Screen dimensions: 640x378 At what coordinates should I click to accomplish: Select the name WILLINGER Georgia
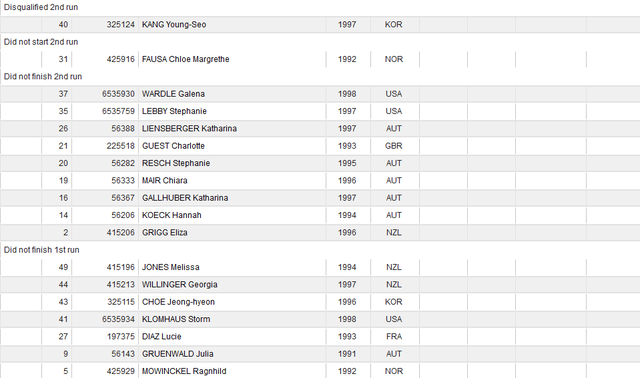pos(180,285)
